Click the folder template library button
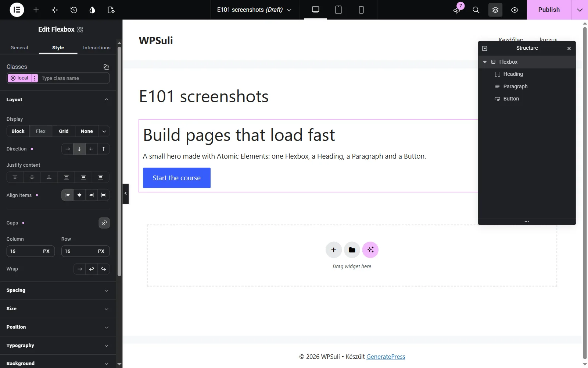This screenshot has width=588, height=368. click(352, 250)
